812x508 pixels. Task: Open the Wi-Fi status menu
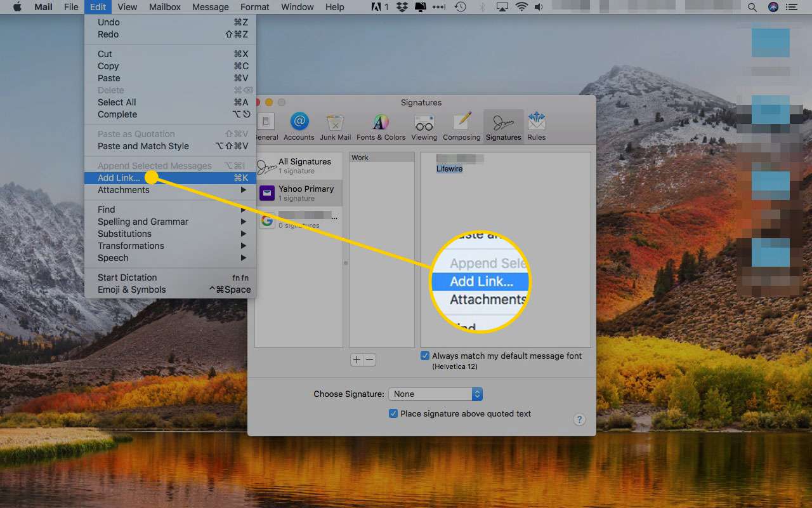(521, 8)
